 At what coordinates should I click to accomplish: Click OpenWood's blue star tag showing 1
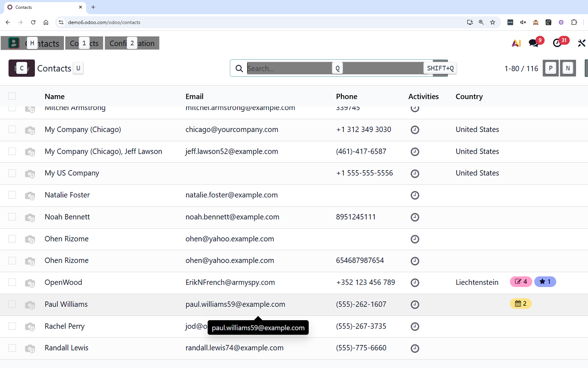545,282
